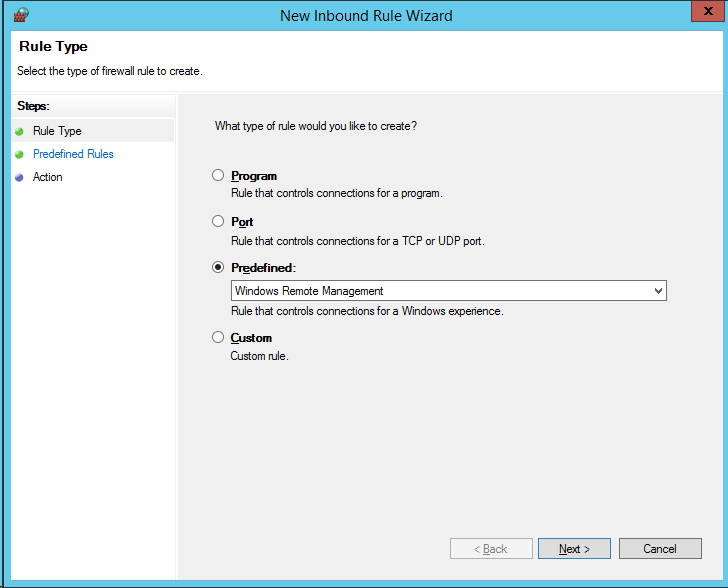Screen dimensions: 728x588
Task: Choose the Port rule type option
Action: (x=218, y=222)
